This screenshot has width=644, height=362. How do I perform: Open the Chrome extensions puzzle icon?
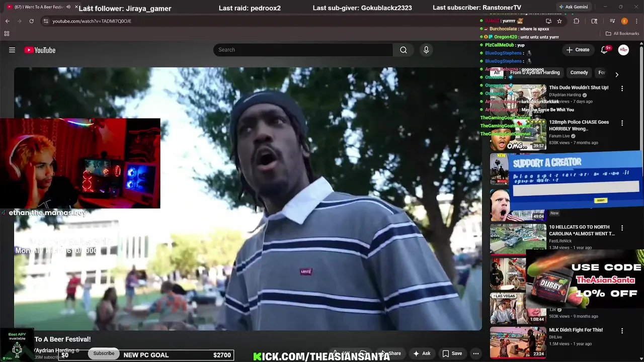[x=577, y=21]
